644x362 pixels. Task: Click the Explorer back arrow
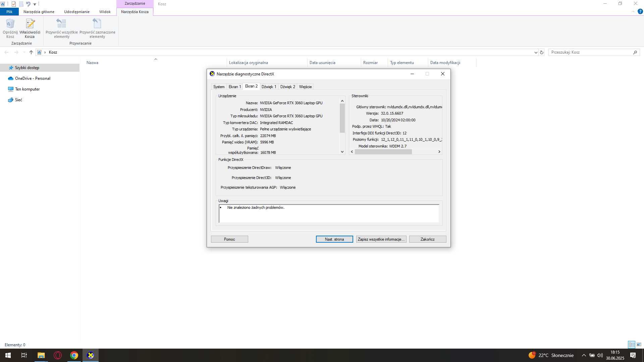(6, 52)
